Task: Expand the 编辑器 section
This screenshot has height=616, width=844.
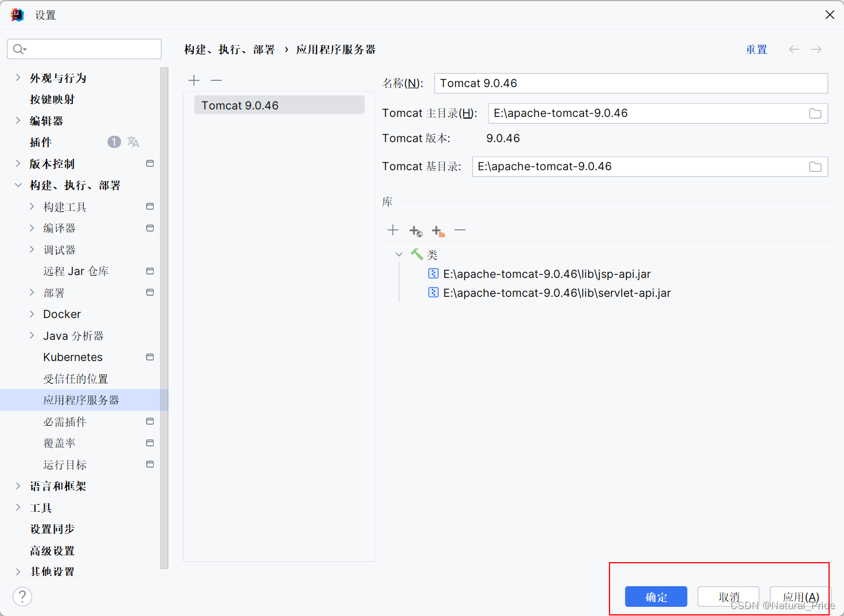Action: 18,120
